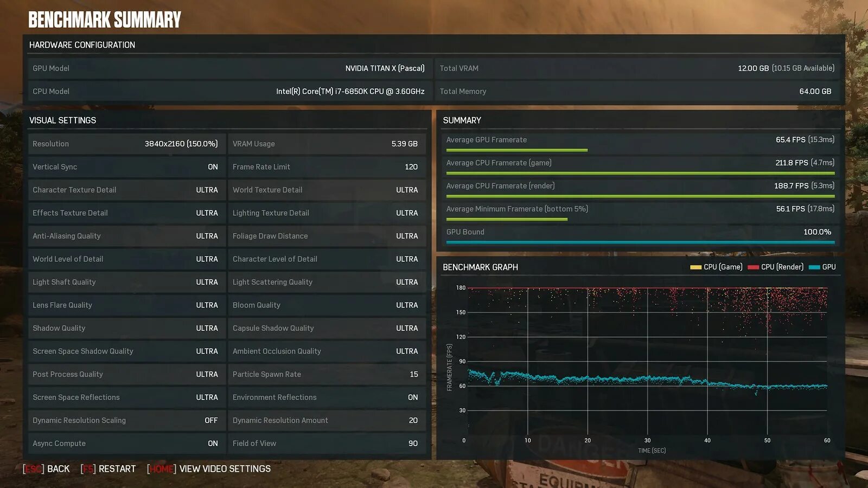The height and width of the screenshot is (488, 868).
Task: Select the Lighting Texture Detail row
Action: tap(327, 213)
